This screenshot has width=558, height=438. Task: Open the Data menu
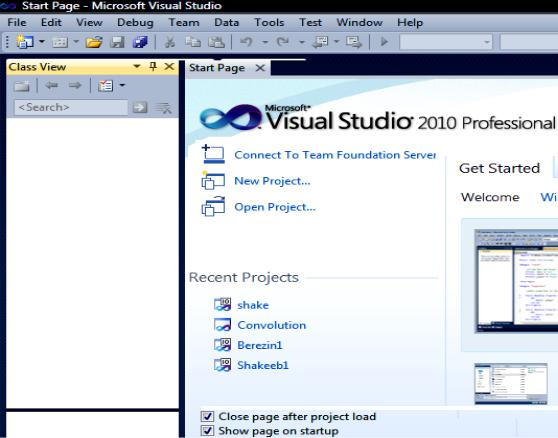point(226,22)
